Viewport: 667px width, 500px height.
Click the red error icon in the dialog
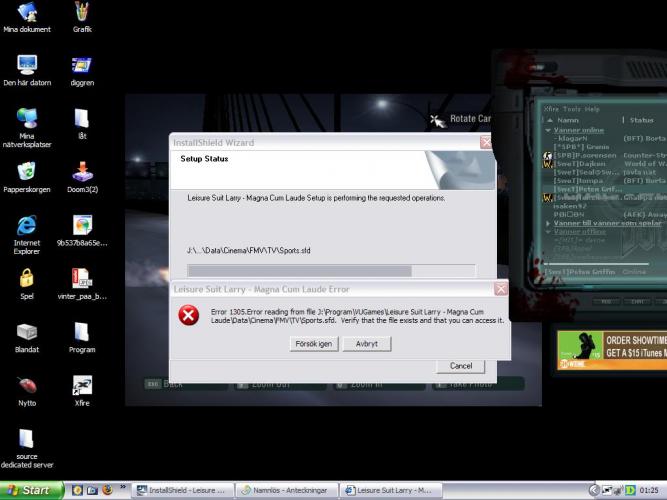[188, 315]
